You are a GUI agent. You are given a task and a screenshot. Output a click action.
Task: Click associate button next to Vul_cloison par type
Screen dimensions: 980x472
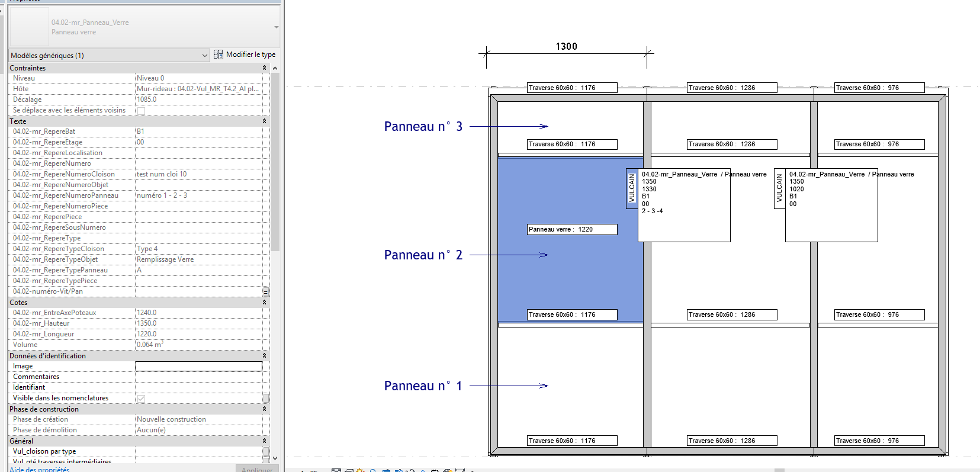pos(266,451)
